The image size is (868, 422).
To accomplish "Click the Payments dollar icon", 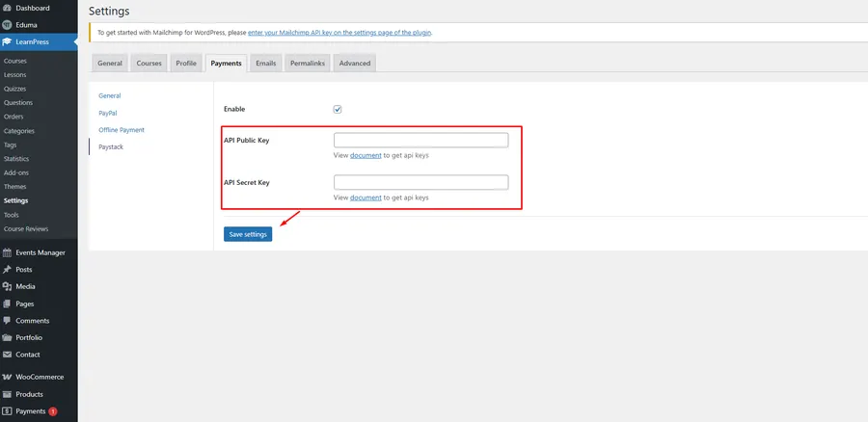I will tap(7, 411).
